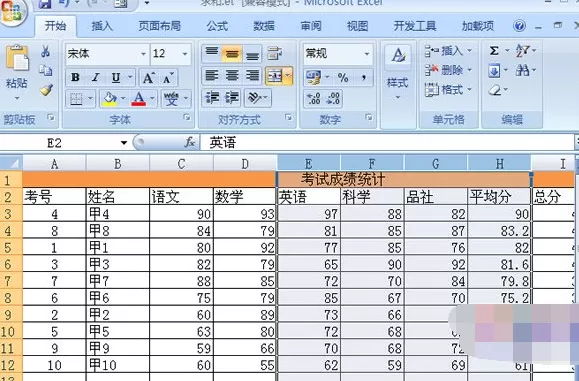579x381 pixels.
Task: Click the Clear eraser icon
Action: (495, 90)
